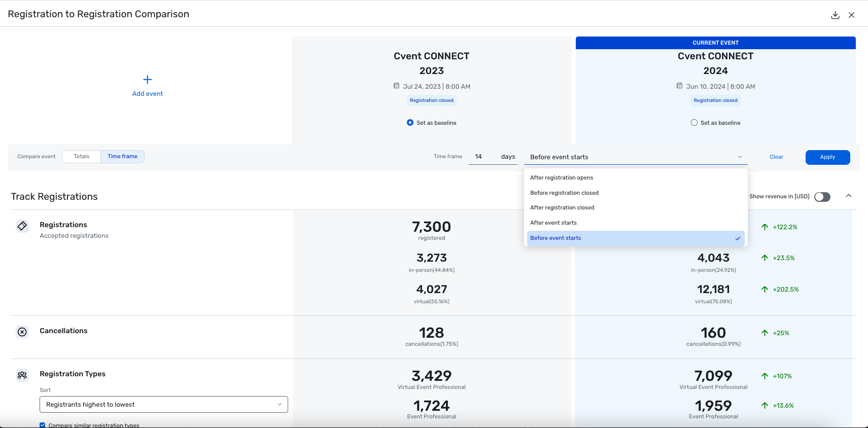868x428 pixels.
Task: Click the 3,273 in-person value
Action: [x=432, y=258]
